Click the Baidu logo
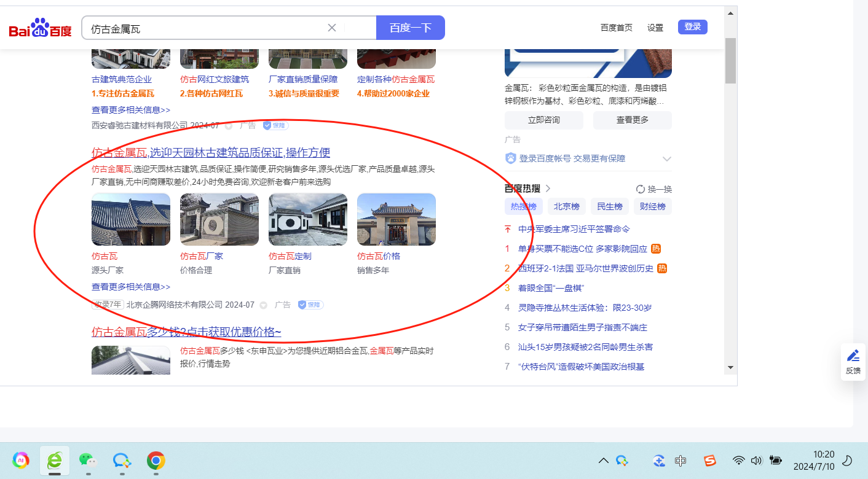This screenshot has height=479, width=868. coord(41,28)
